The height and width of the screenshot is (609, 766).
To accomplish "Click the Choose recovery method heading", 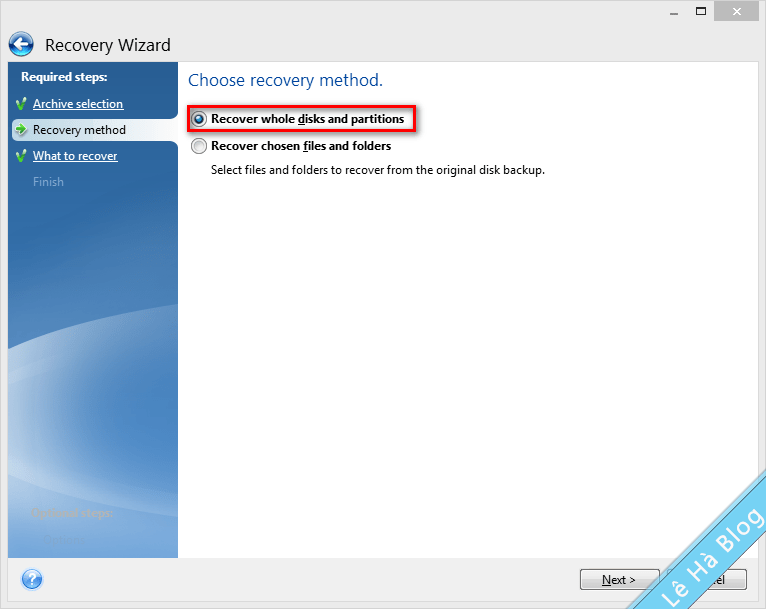I will click(285, 80).
